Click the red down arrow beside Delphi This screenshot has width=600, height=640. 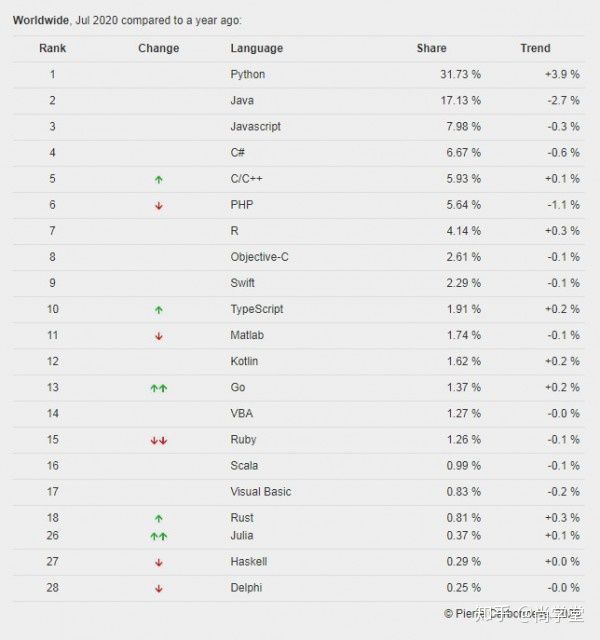(159, 589)
